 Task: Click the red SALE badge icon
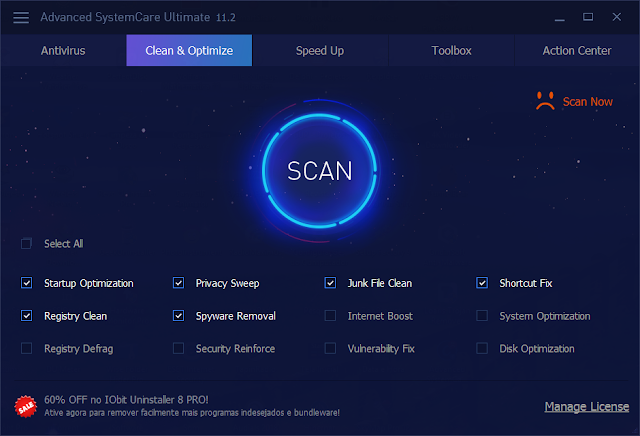point(26,407)
